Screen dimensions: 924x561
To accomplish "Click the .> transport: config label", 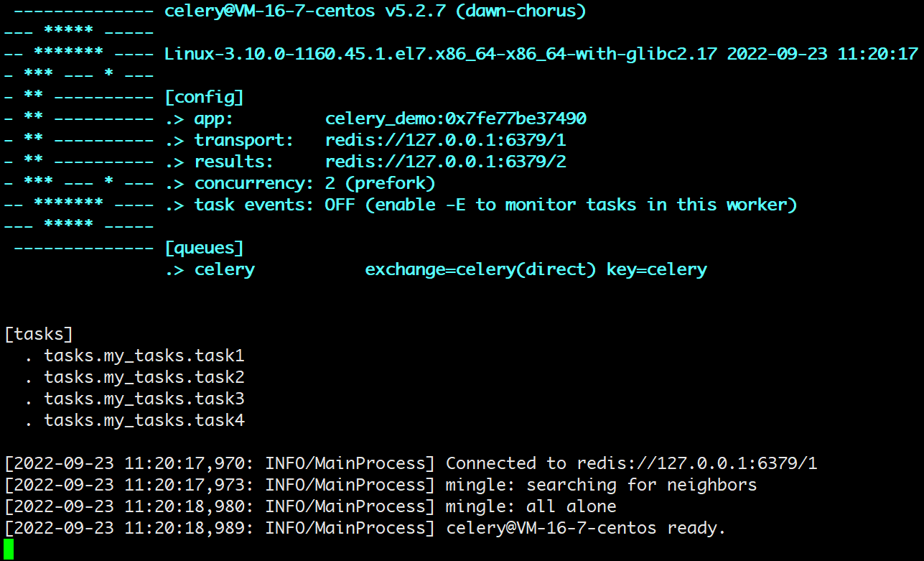I will tap(230, 140).
